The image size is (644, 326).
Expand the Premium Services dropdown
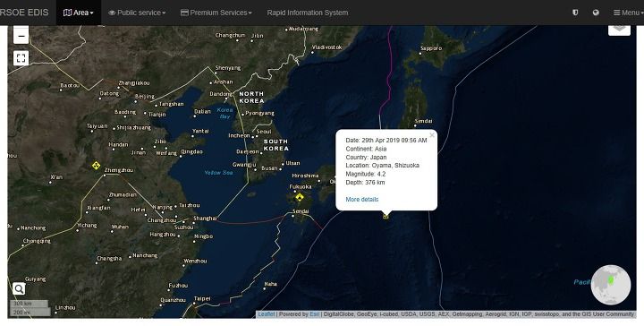tap(216, 13)
